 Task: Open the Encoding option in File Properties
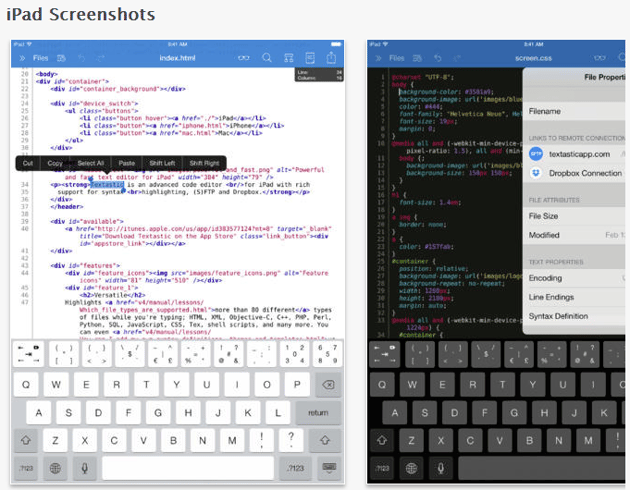[x=576, y=278]
